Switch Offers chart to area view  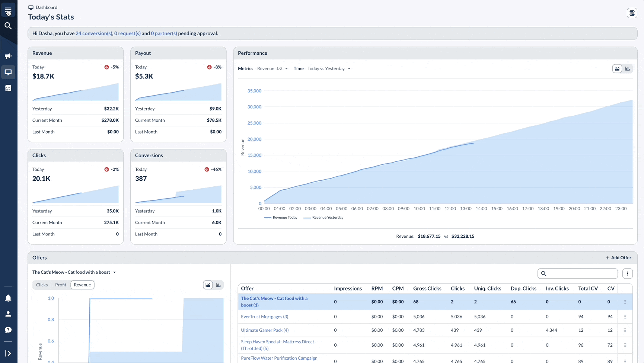point(208,285)
